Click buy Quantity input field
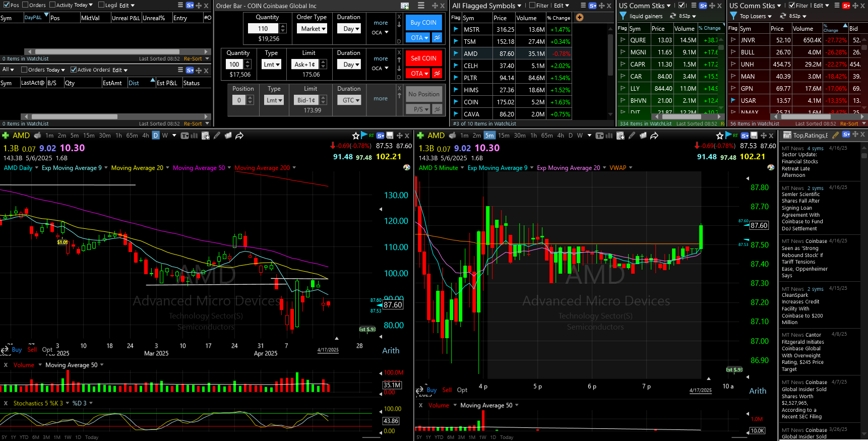 click(x=263, y=29)
